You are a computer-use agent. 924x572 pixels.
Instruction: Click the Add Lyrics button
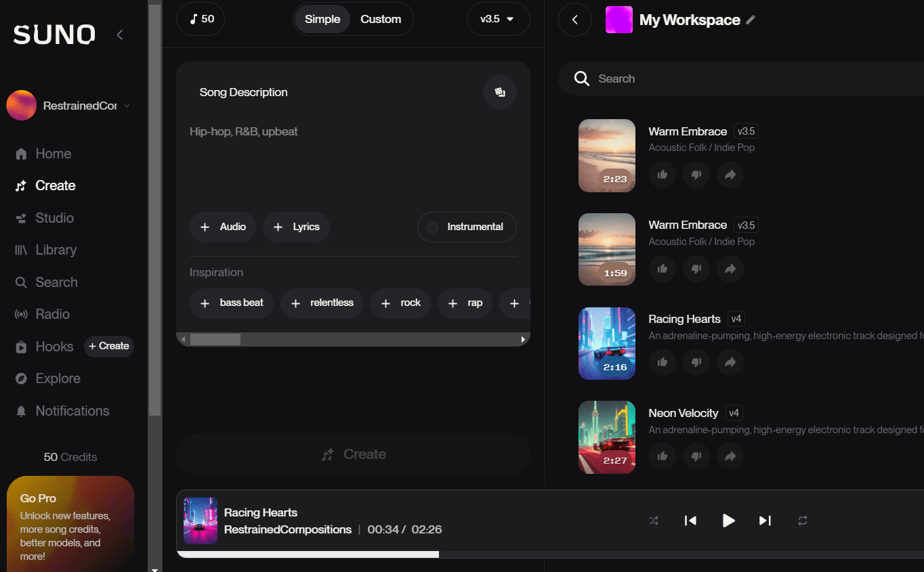click(x=296, y=227)
